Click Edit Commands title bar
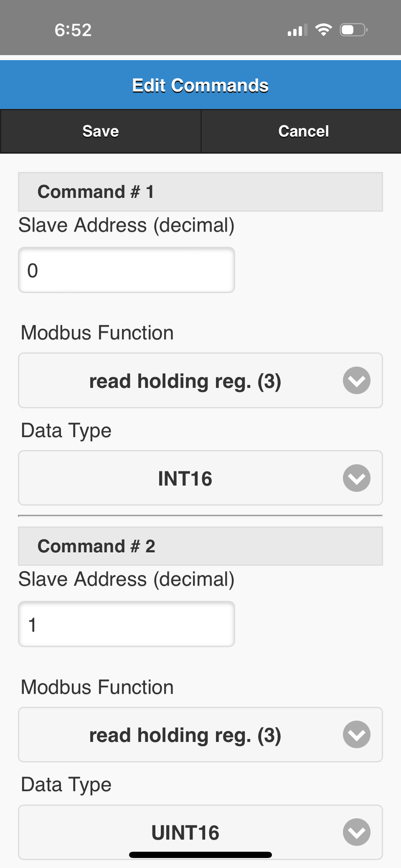This screenshot has width=401, height=868. [x=200, y=85]
